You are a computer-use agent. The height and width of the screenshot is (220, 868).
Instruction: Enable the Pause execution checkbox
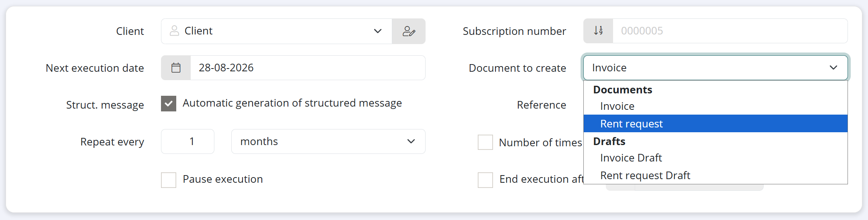coord(169,180)
